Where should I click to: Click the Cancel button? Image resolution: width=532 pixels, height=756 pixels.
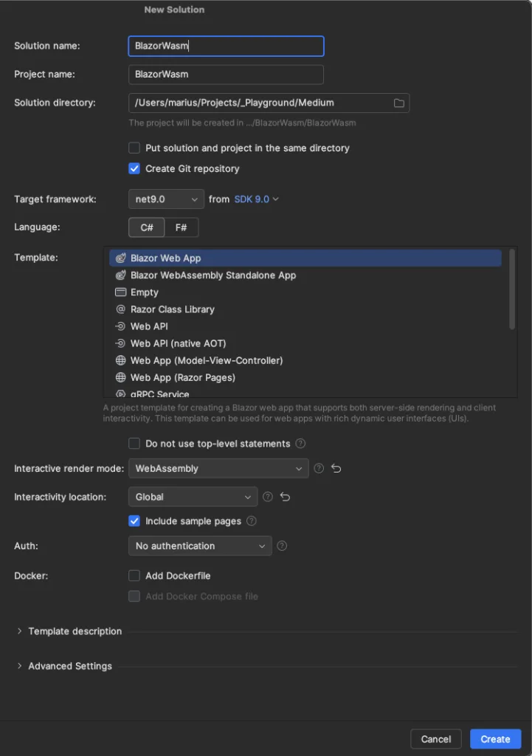[x=436, y=738]
